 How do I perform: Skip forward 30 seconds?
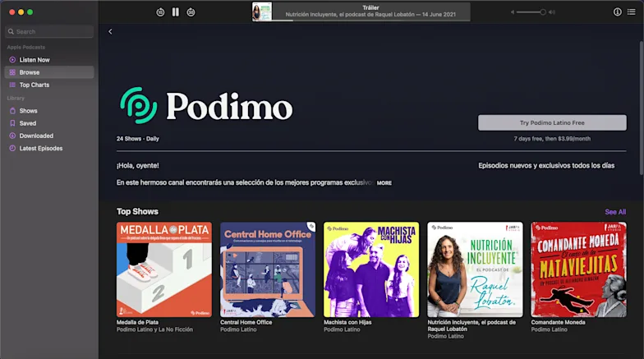191,12
